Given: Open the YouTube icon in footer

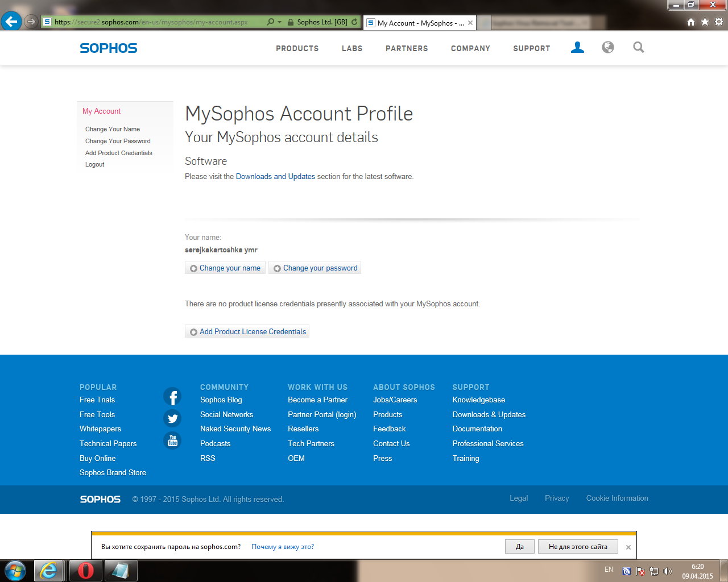Looking at the screenshot, I should point(172,440).
